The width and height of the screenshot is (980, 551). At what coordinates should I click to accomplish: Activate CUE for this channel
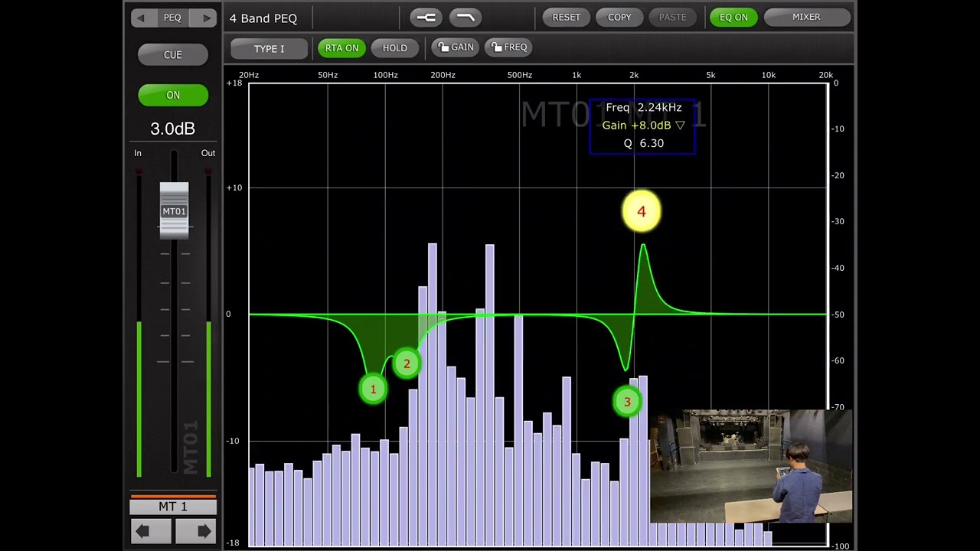click(173, 54)
